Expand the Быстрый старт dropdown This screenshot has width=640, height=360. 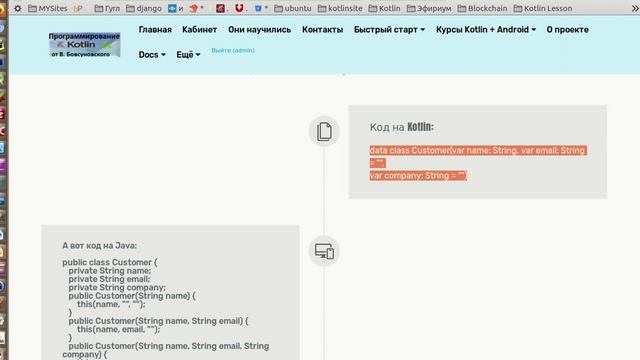tap(389, 30)
